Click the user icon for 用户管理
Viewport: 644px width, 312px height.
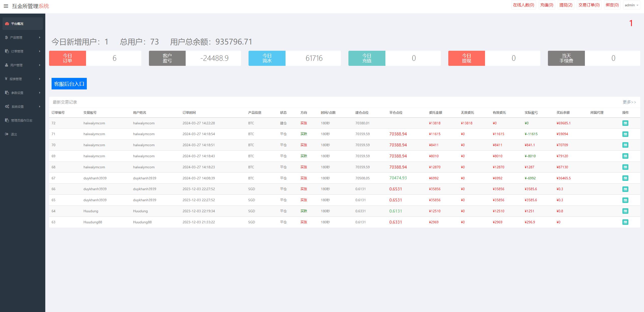click(x=7, y=65)
